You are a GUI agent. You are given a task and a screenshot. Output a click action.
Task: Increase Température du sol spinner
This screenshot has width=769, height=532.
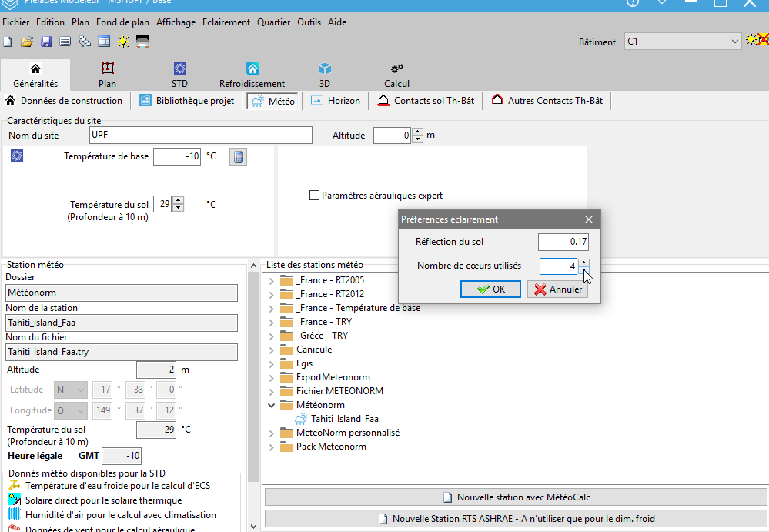click(x=179, y=200)
